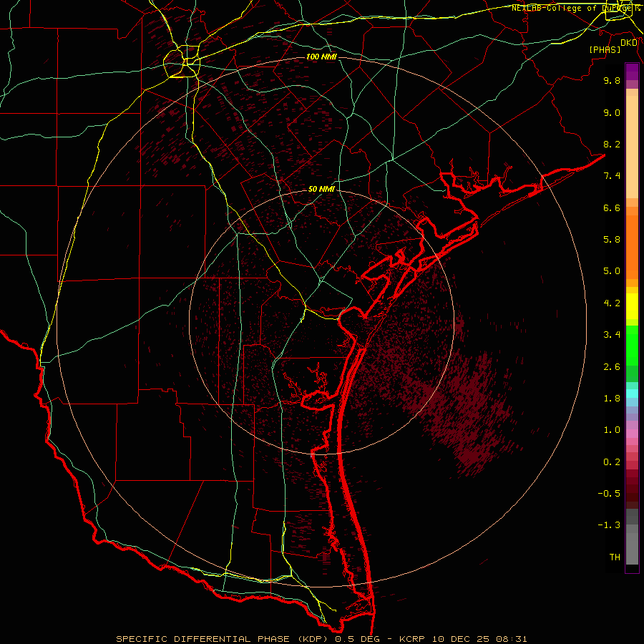Click the -1.3 value on the scale
Screen dimensions: 644x644
[609, 525]
